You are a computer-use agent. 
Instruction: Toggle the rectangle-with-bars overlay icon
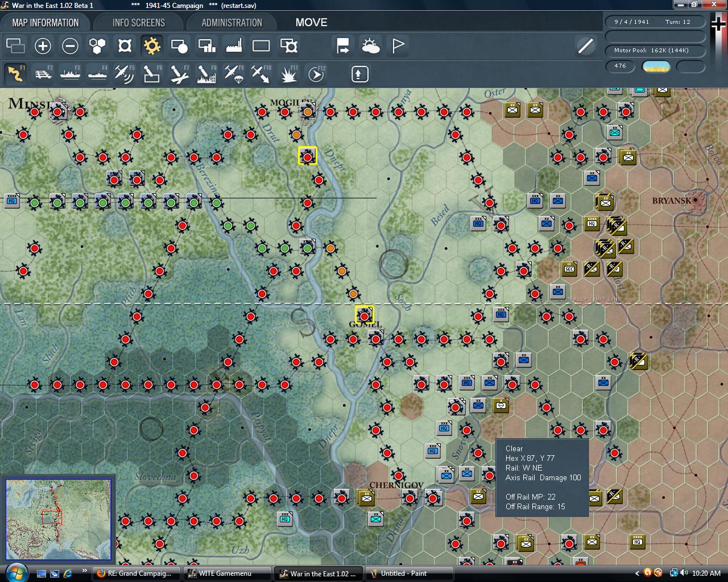(206, 45)
